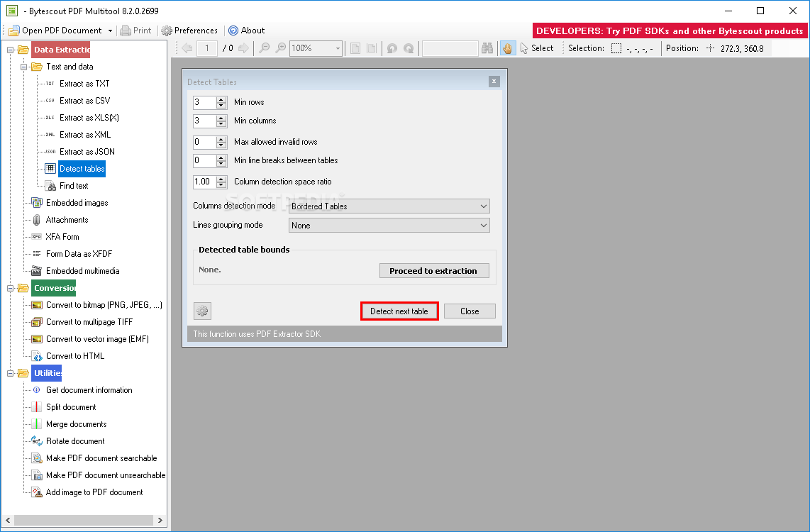Click Open PDF Document in the toolbar
The height and width of the screenshot is (532, 810).
point(56,31)
